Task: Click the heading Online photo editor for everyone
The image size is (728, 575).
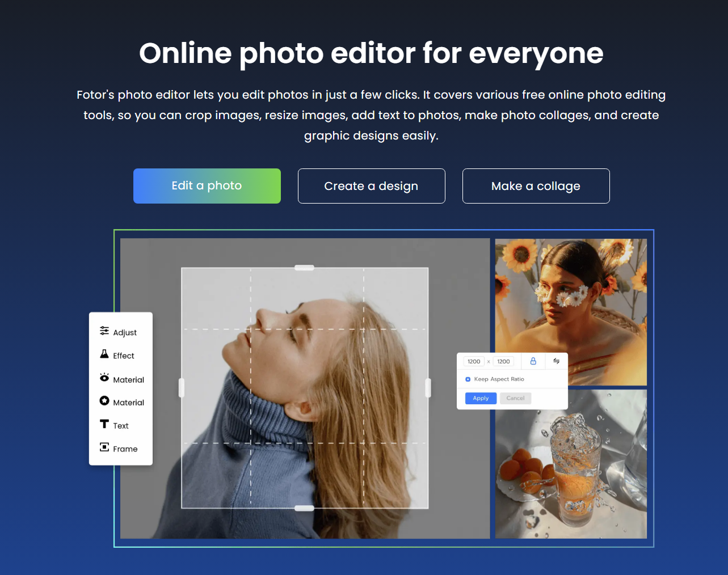Action: [371, 53]
